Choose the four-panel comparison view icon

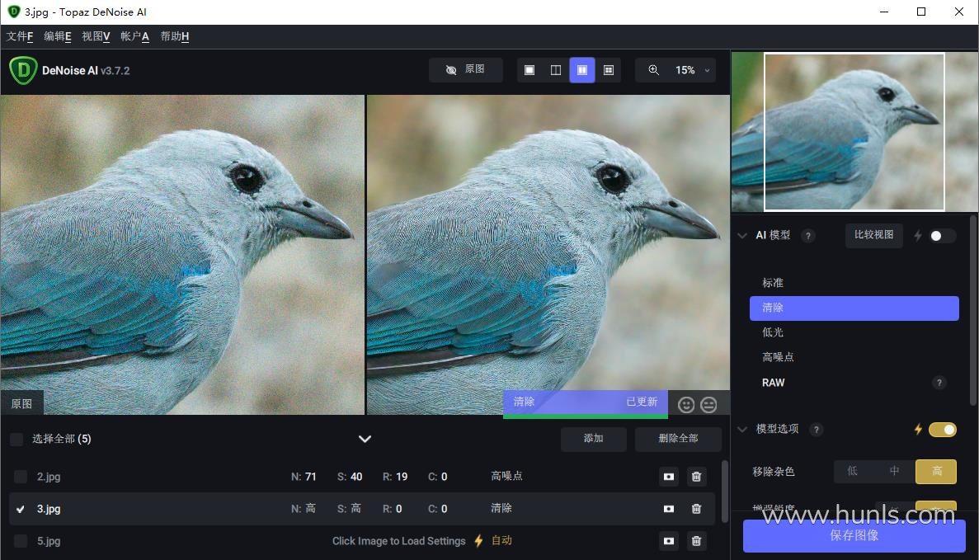point(609,70)
